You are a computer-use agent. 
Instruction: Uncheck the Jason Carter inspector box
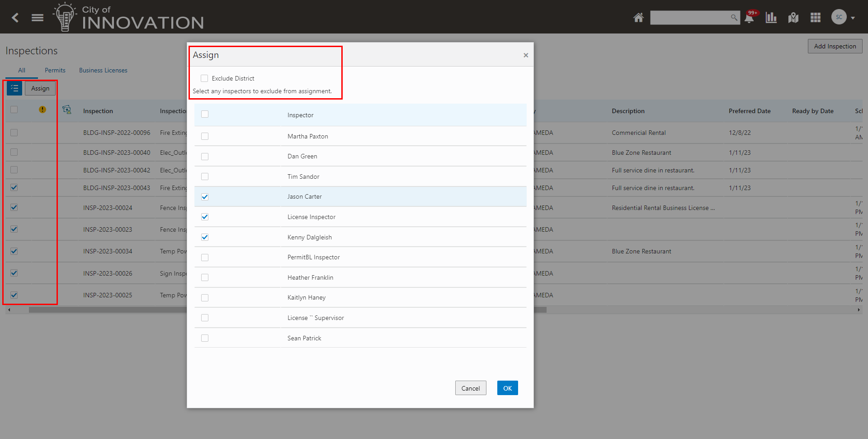pos(205,197)
